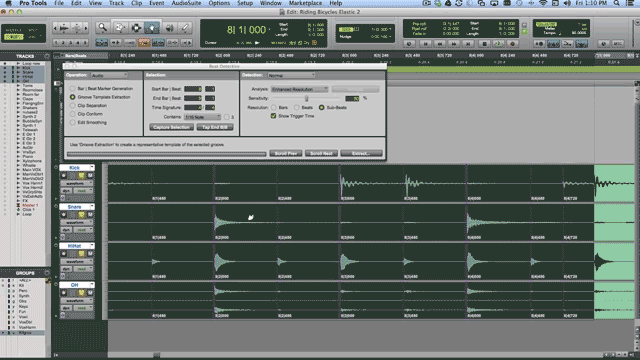This screenshot has width=640, height=360.
Task: Click the Sensitivity slider handle
Action: [307, 98]
